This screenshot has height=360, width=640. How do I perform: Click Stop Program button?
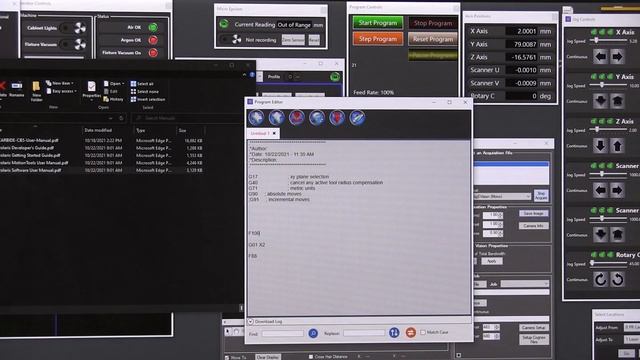pos(433,23)
